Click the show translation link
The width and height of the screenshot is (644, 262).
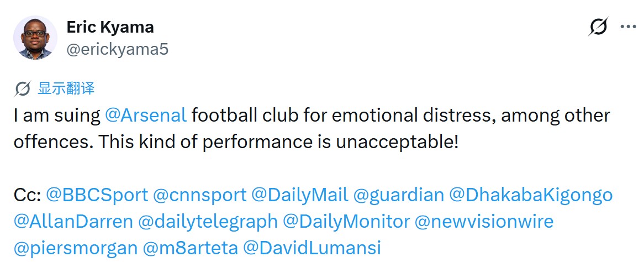pos(66,88)
